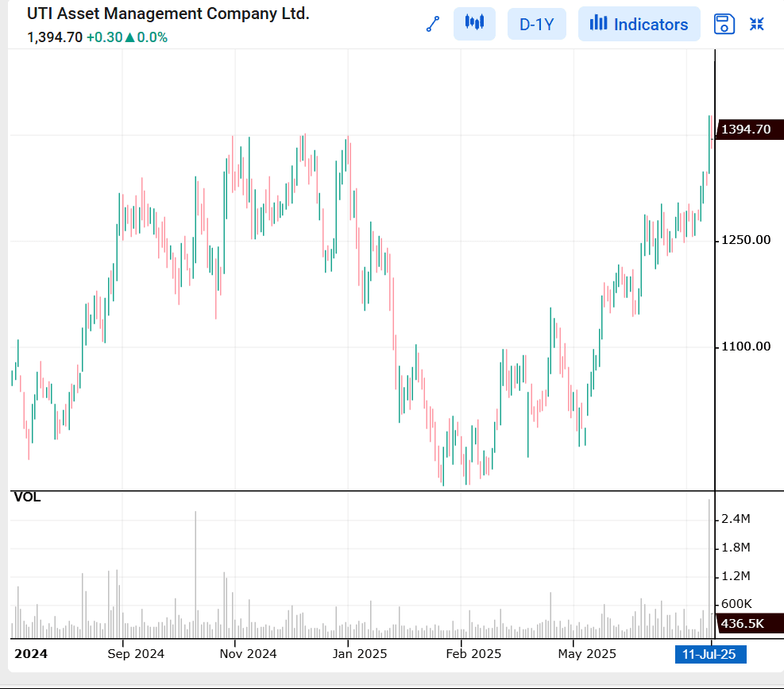Click the save chart icon
Screen dimensions: 784x689
pos(724,24)
